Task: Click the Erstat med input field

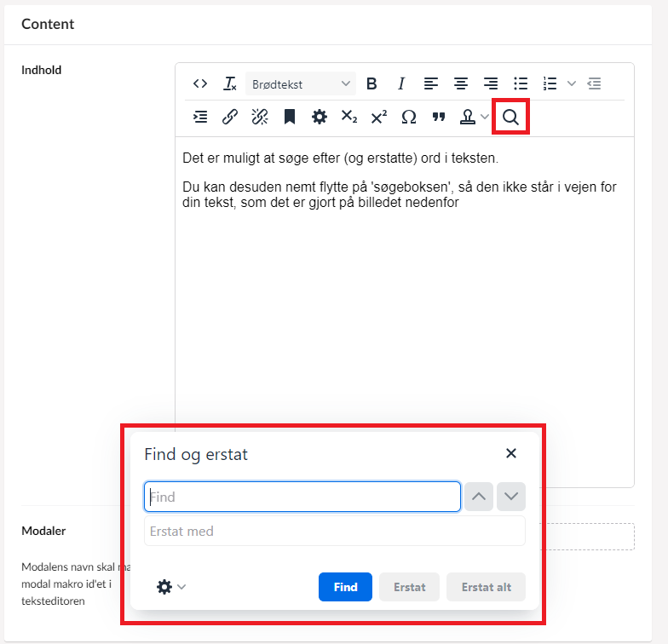Action: coord(334,532)
